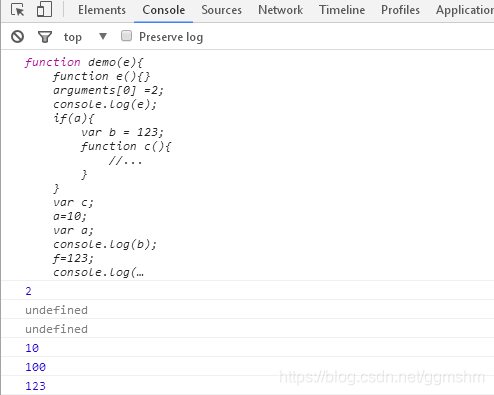Screen dimensions: 494x395
Task: Click the 'var c;' code line
Action: 73,202
